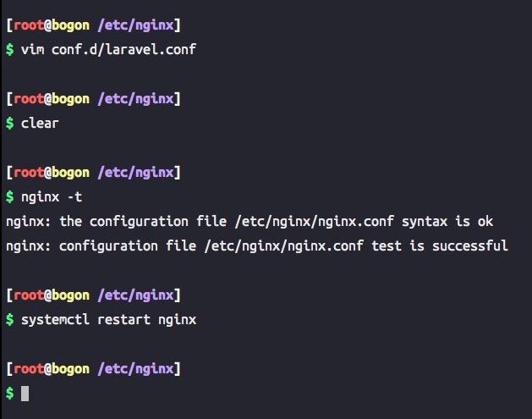Click the 'test is successful' output line
The width and height of the screenshot is (532, 419).
point(257,245)
